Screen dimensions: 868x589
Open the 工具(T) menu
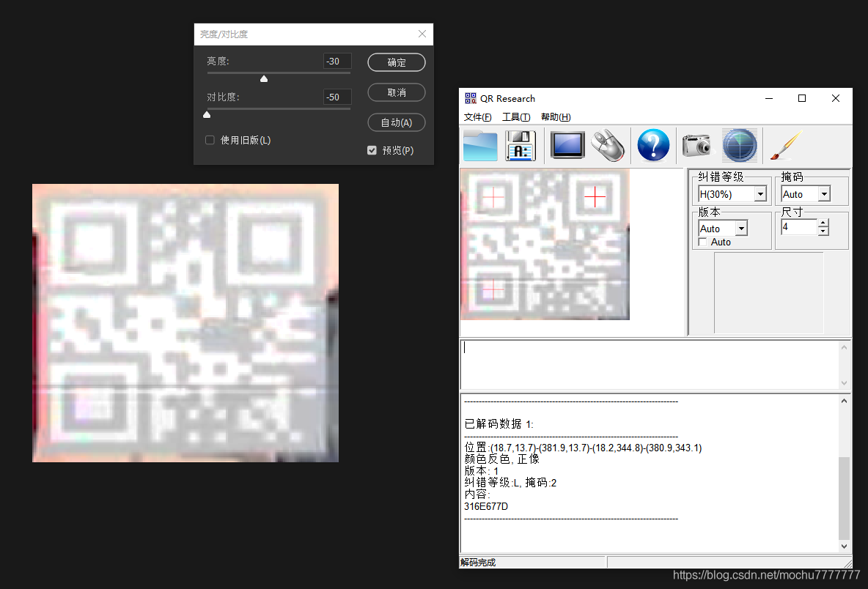(516, 116)
